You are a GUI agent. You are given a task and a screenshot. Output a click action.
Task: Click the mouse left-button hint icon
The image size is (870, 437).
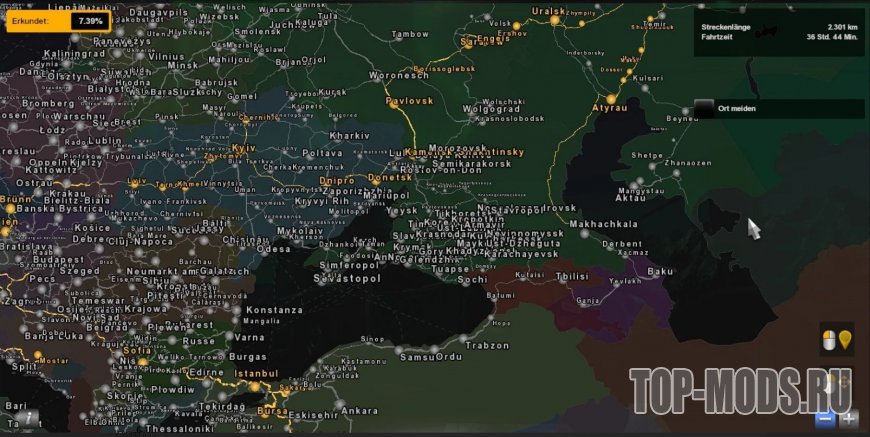[x=829, y=340]
